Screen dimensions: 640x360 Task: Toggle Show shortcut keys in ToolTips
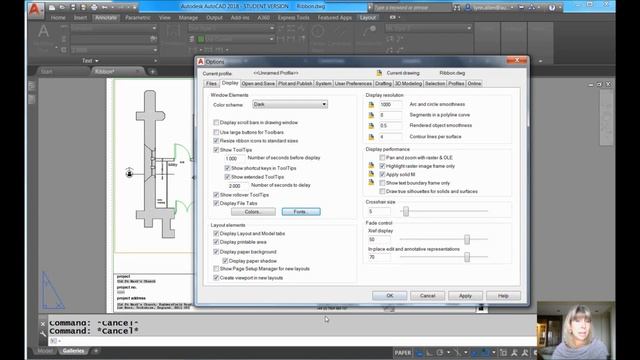[x=227, y=168]
